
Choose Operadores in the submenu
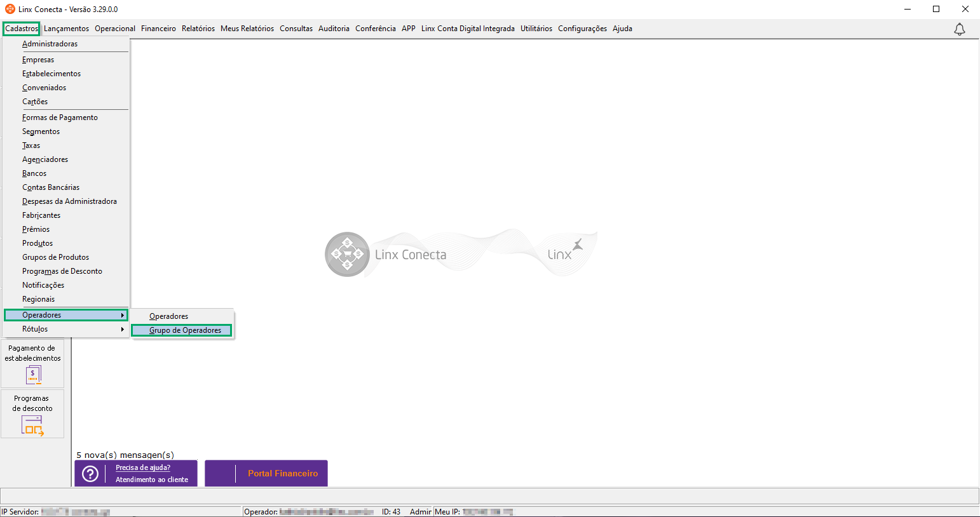[x=182, y=316]
